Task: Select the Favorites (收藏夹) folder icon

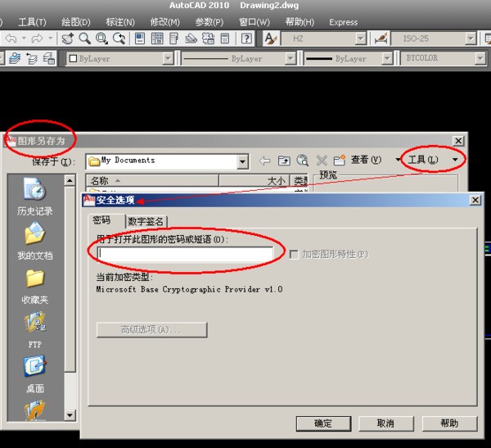Action: tap(34, 280)
